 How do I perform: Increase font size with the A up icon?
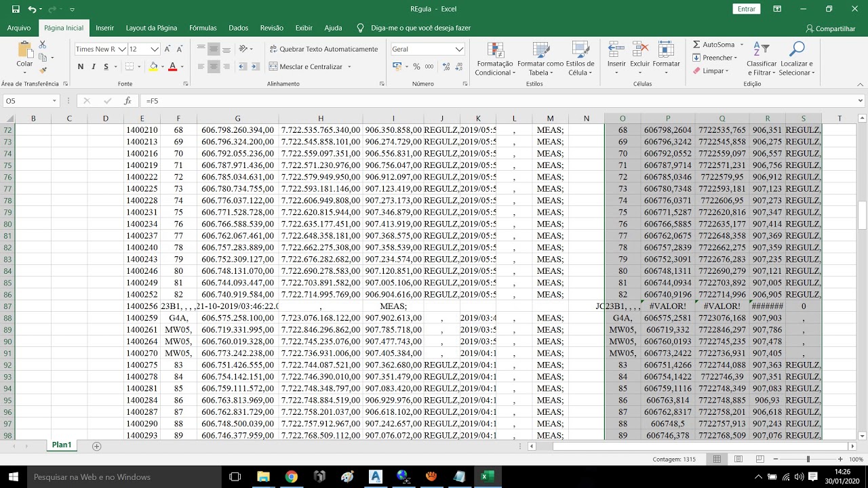click(x=169, y=49)
